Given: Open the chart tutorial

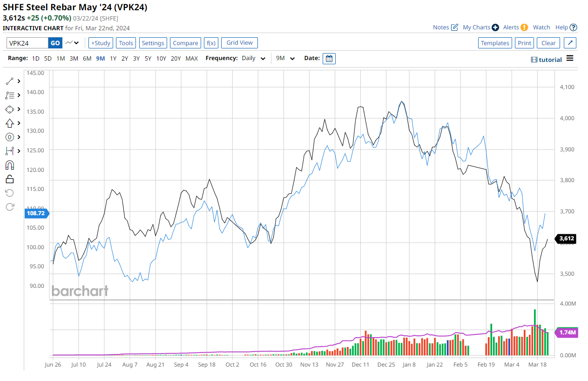Looking at the screenshot, I should click(547, 60).
